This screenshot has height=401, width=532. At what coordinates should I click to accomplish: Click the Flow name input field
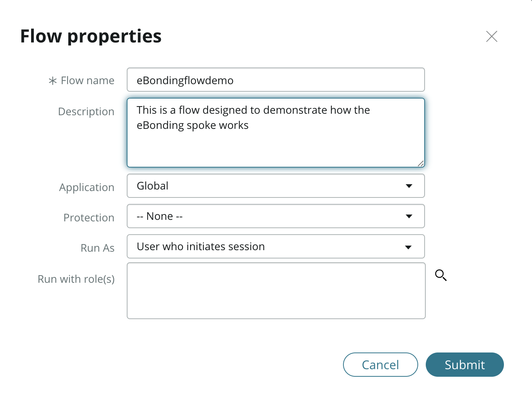275,80
